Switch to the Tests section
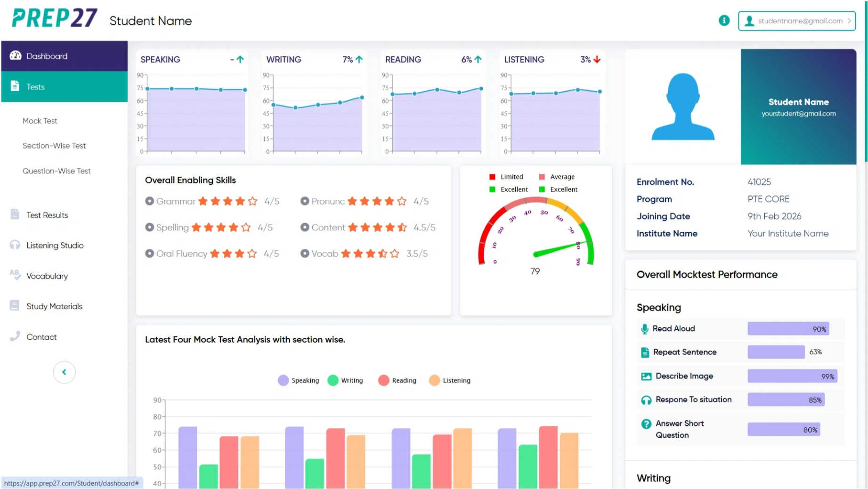Screen dimensions: 868x489 pos(35,86)
